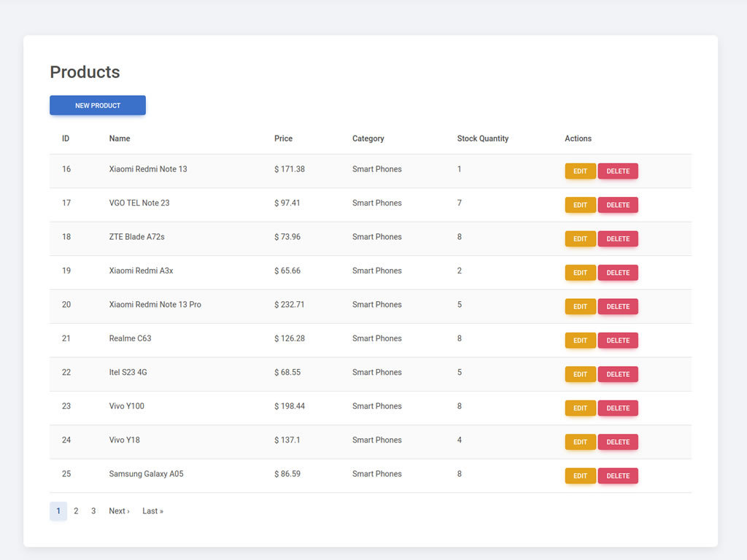Screen dimensions: 747x560
Task: Edit product Xiaomi Redmi A3x
Action: pyautogui.click(x=580, y=273)
